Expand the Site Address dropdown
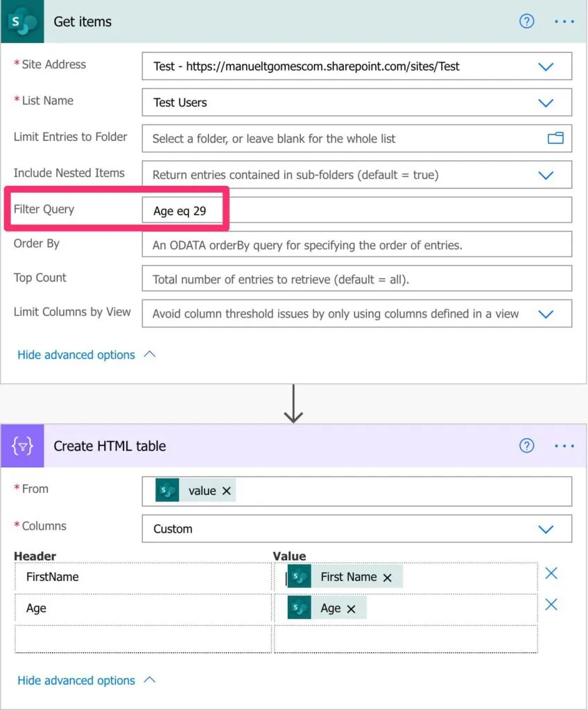Viewport: 588px width, 710px height. (546, 67)
